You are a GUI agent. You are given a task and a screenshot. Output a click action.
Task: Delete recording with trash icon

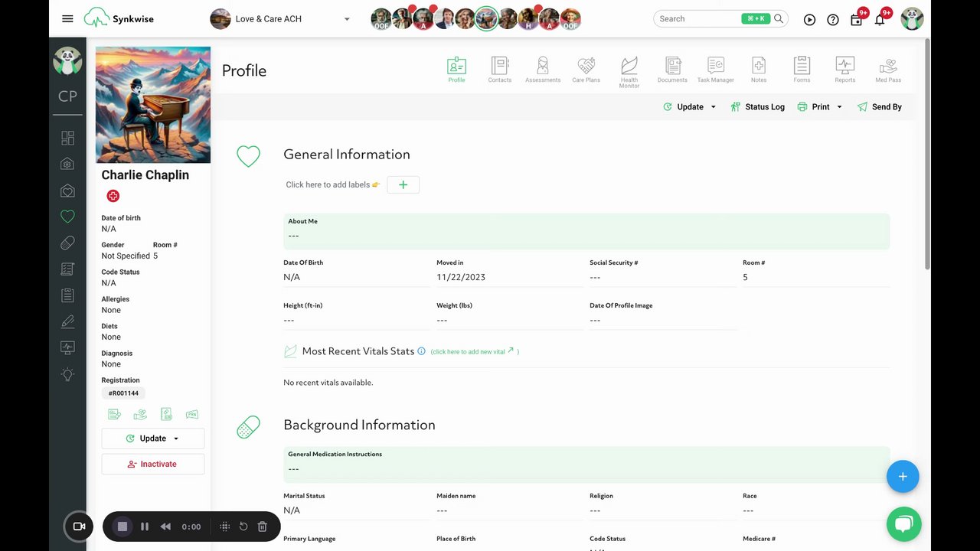point(262,527)
